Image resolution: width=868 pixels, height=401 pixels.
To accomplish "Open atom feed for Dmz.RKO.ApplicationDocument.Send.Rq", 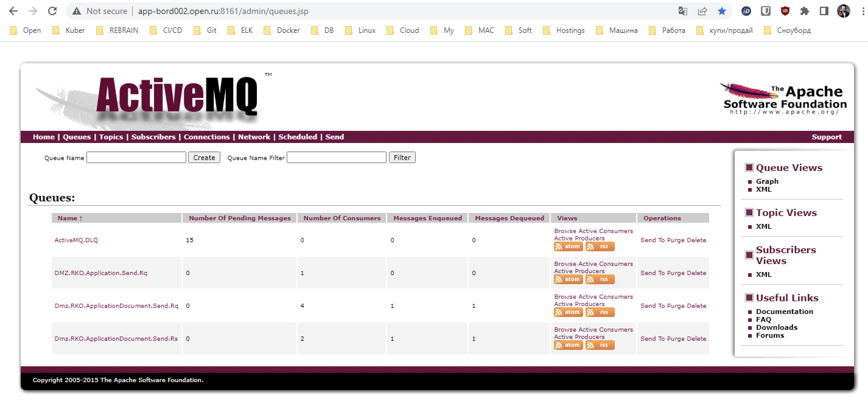I will [568, 312].
